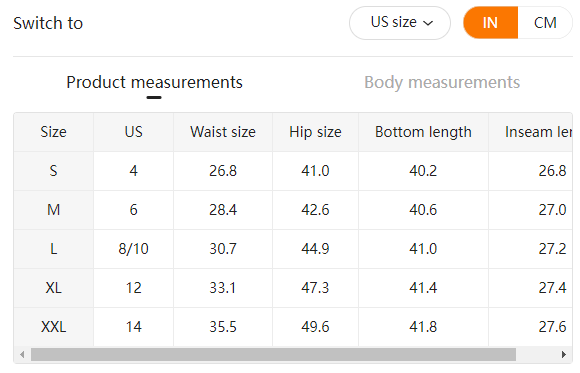Click the 8/10 US size cell
The height and width of the screenshot is (373, 580).
point(134,249)
